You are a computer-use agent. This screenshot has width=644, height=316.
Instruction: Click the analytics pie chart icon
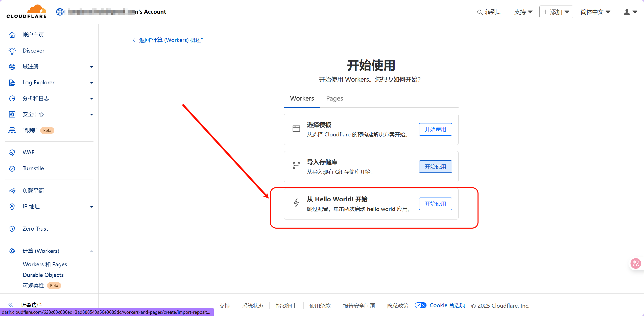click(x=12, y=99)
